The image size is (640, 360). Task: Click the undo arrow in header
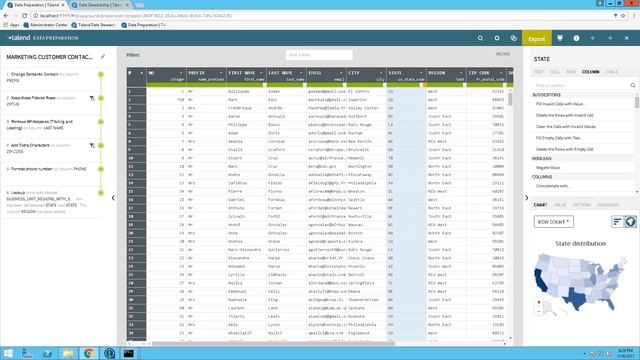click(x=593, y=38)
